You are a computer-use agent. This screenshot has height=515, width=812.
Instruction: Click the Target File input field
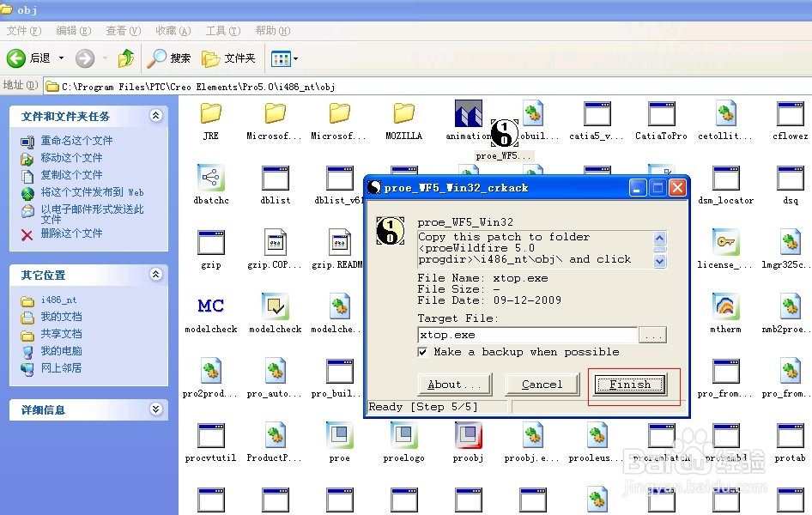[527, 335]
